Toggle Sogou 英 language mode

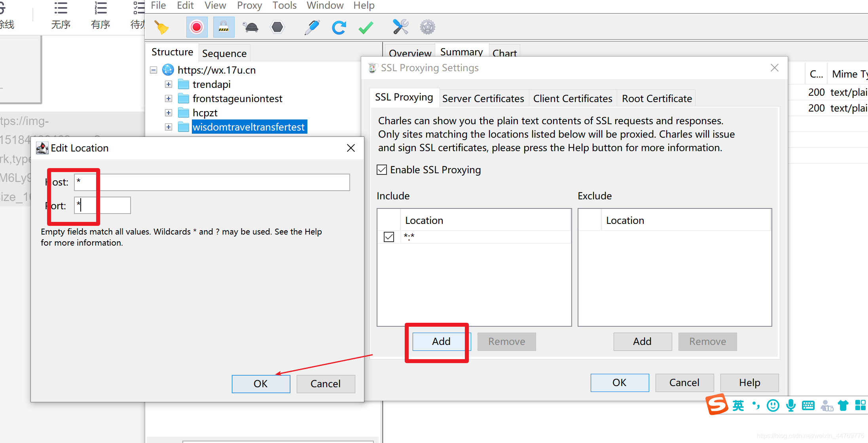(x=738, y=405)
